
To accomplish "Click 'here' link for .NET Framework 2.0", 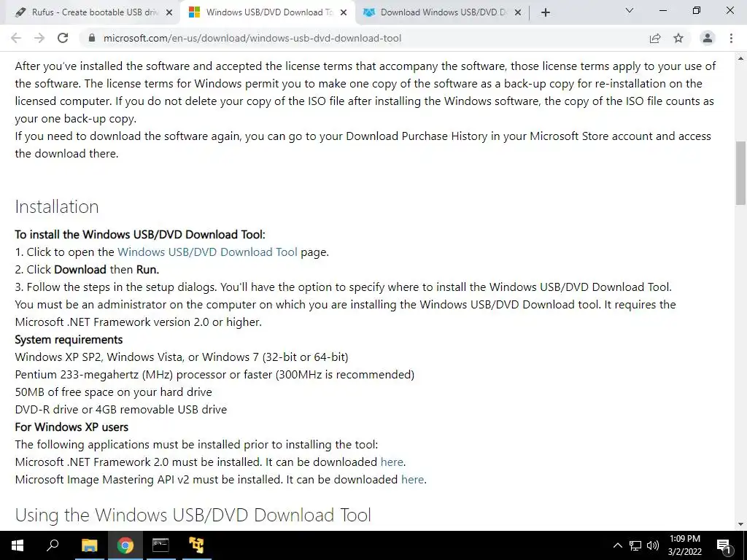I will pos(392,462).
